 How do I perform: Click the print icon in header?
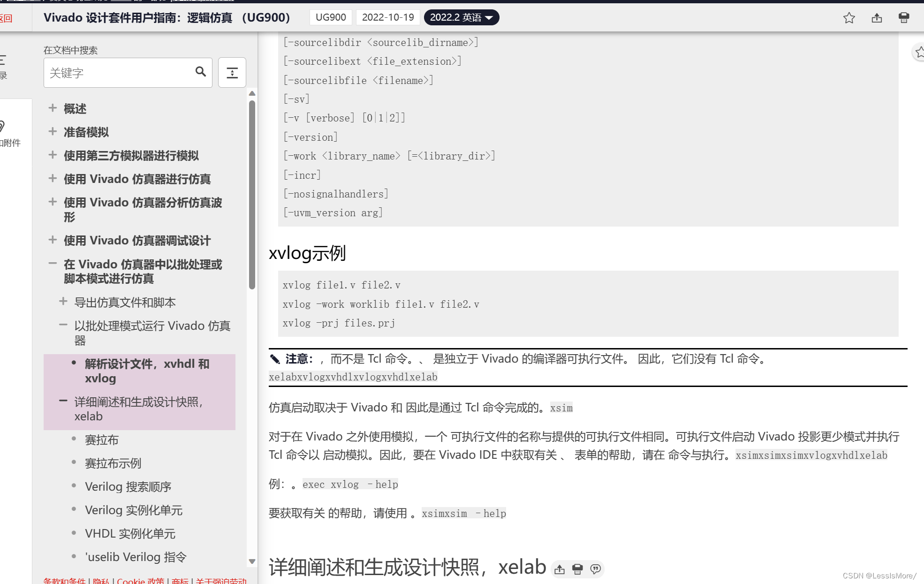tap(904, 18)
